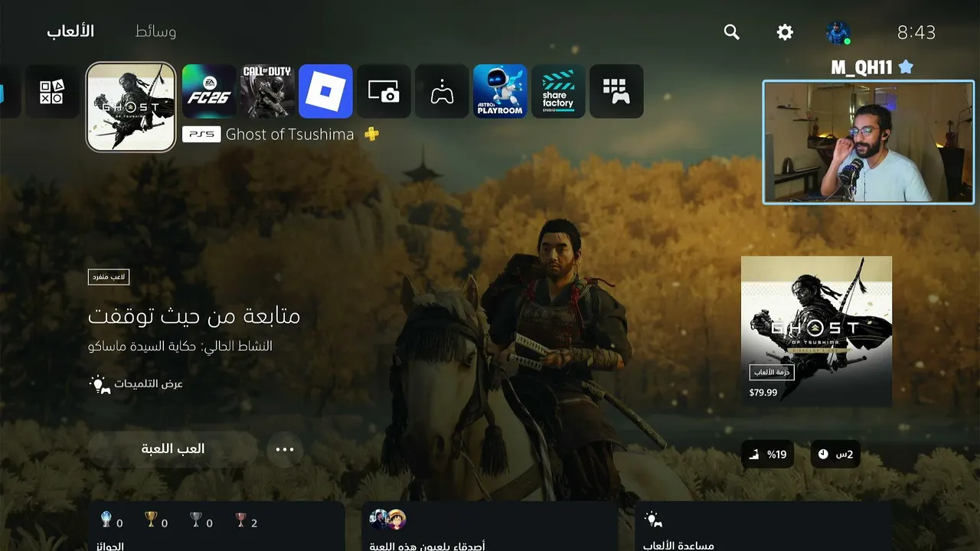
Task: Open the Media Gallery camera tile
Action: click(384, 92)
